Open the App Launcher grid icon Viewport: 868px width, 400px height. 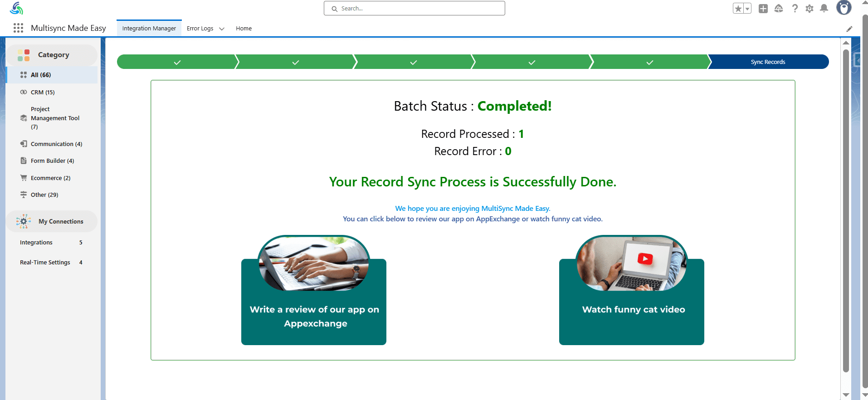18,28
